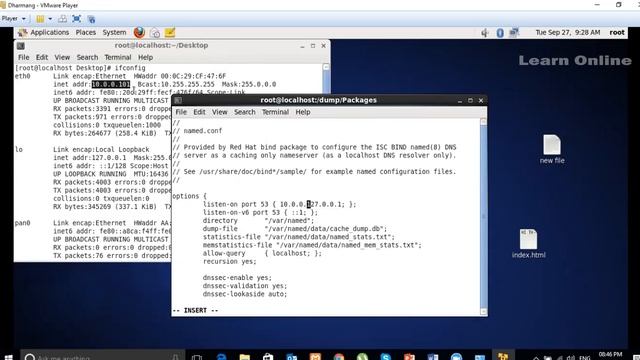Click the 'ifconfig' command text in Desktop terminal
640x360 pixels.
(130, 68)
